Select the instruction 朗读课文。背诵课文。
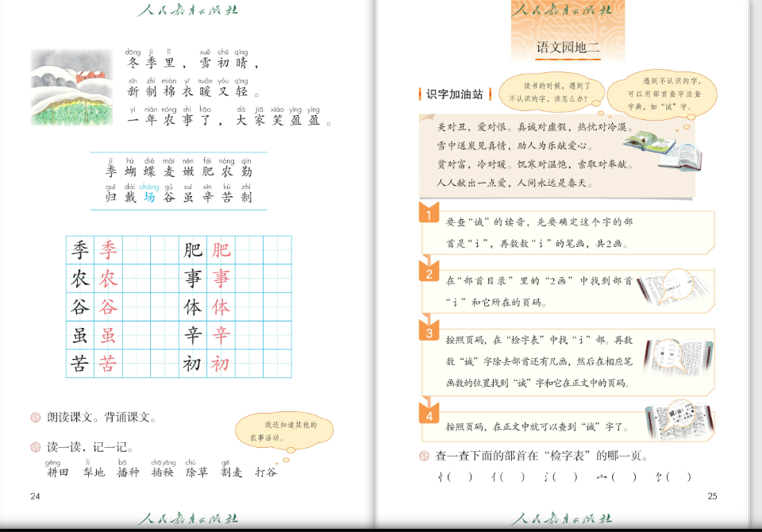762x532 pixels. pyautogui.click(x=101, y=417)
